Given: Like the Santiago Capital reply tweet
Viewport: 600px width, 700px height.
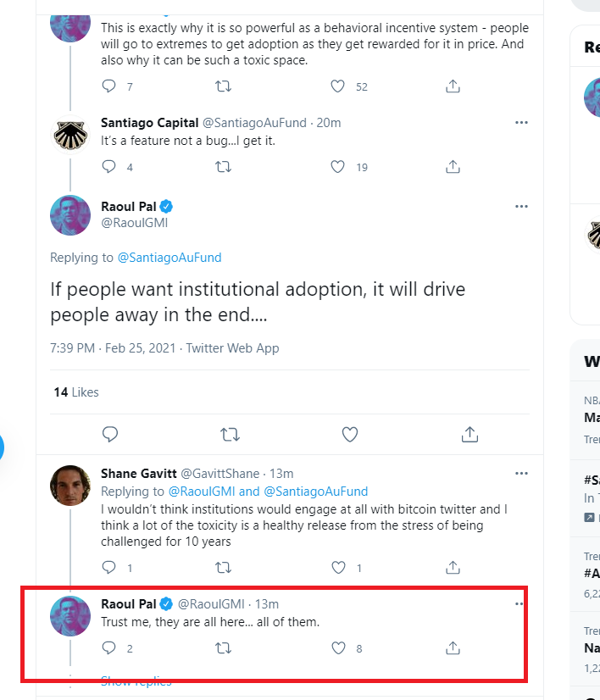Looking at the screenshot, I should pyautogui.click(x=338, y=167).
